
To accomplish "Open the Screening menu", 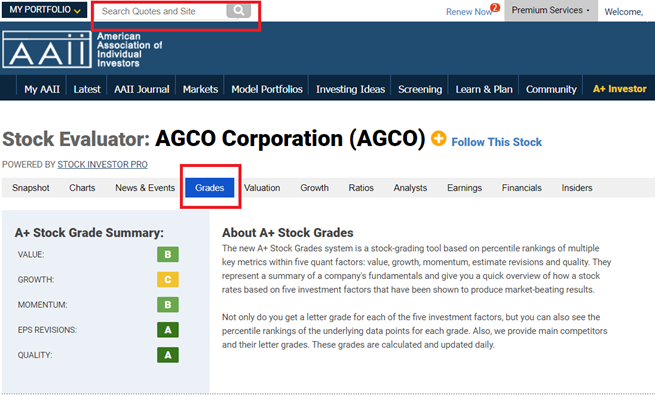I will [420, 89].
